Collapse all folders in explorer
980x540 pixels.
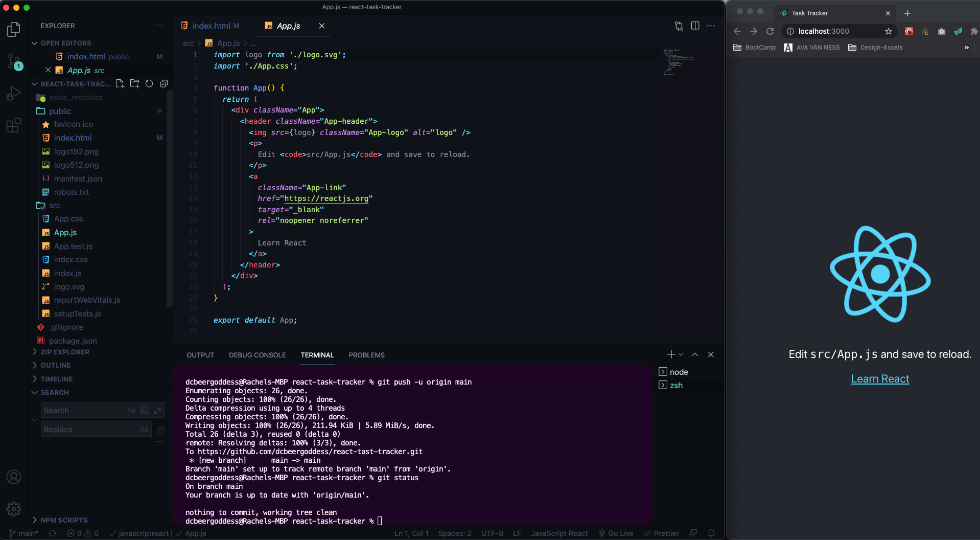164,84
